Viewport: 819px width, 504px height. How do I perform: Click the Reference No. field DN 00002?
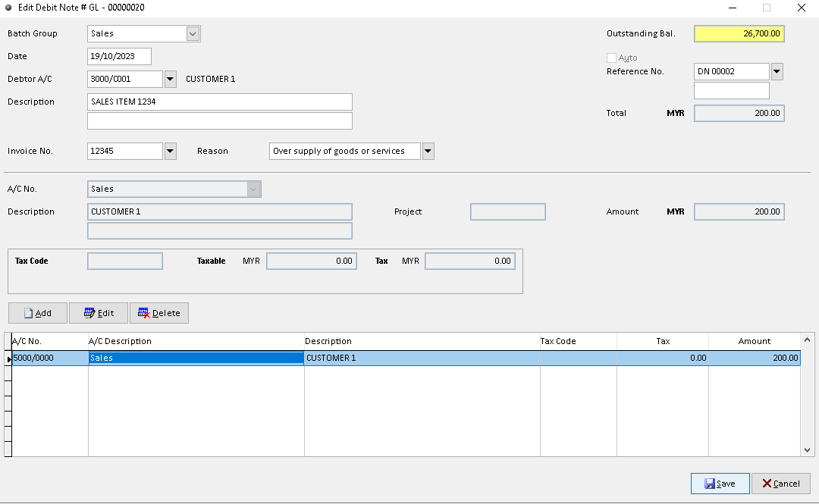[x=731, y=71]
